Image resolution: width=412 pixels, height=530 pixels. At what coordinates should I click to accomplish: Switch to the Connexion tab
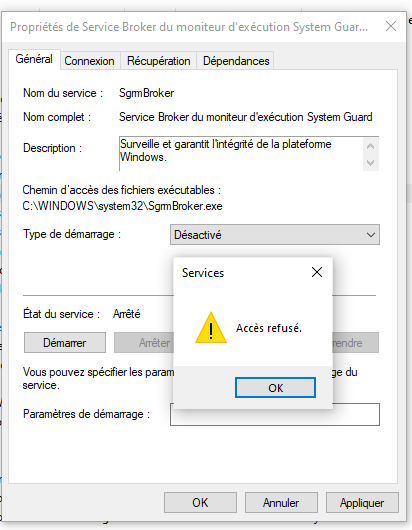point(89,61)
